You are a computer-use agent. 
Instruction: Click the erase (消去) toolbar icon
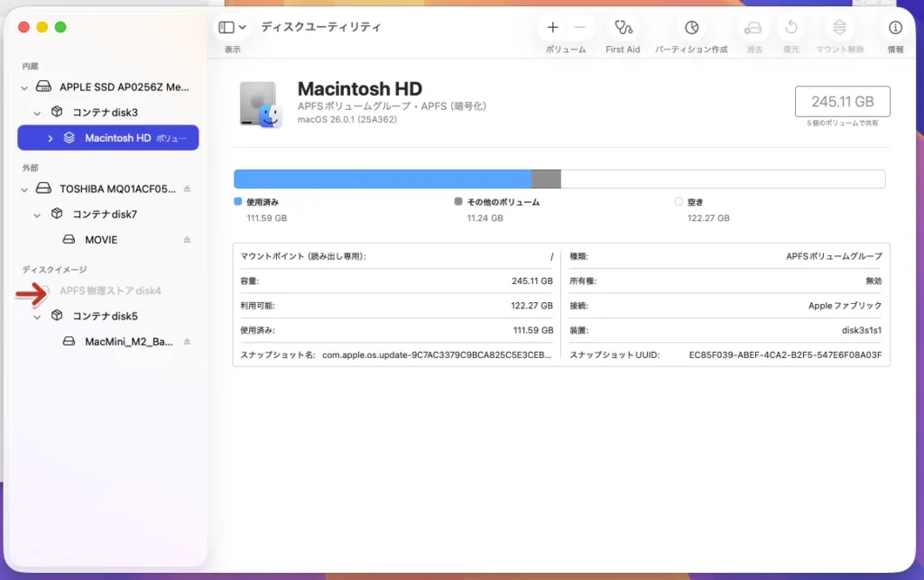coord(754,28)
